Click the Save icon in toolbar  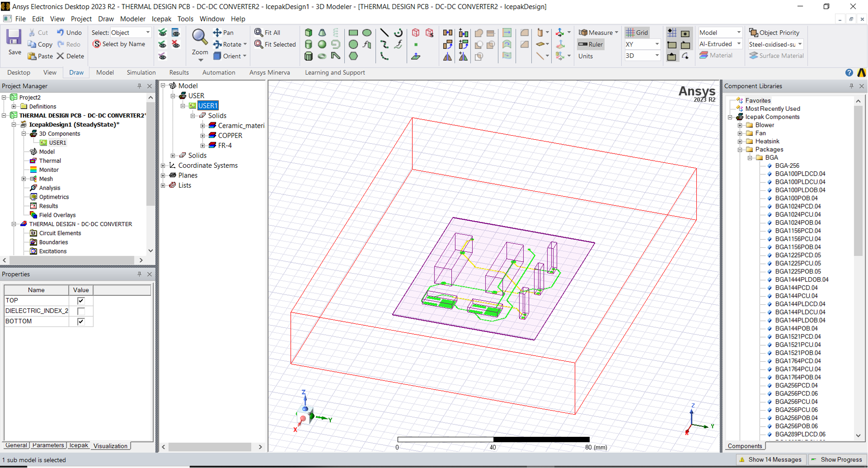14,38
